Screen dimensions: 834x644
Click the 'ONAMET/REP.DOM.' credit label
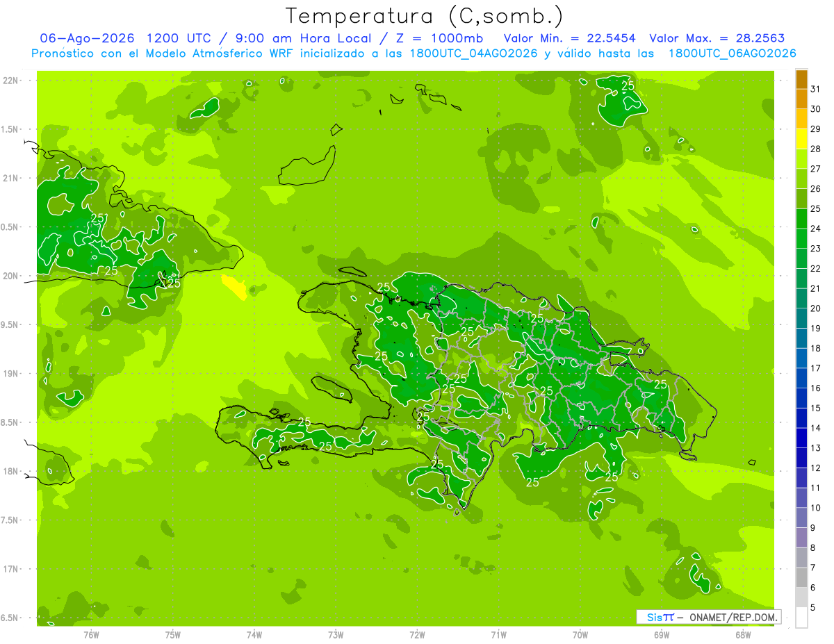pyautogui.click(x=734, y=617)
